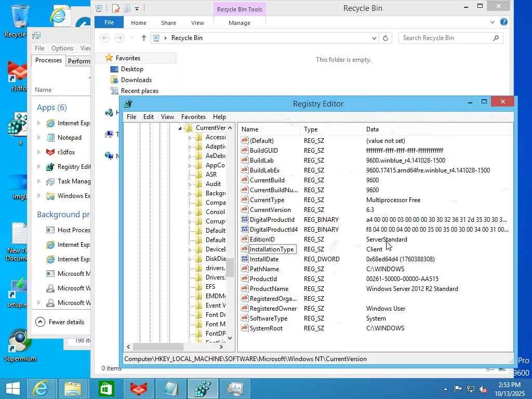The height and width of the screenshot is (399, 532).
Task: Open the Help menu in Registry Editor
Action: point(219,117)
